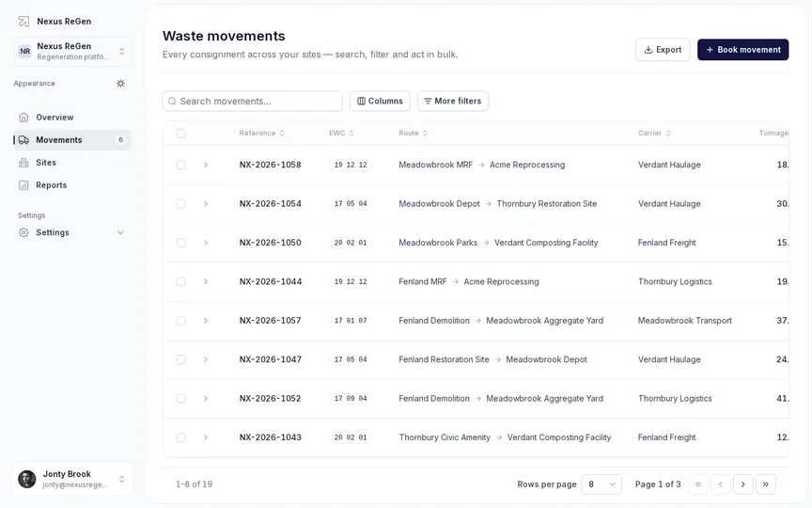This screenshot has width=812, height=508.
Task: Click the Reports chart icon
Action: 23,185
